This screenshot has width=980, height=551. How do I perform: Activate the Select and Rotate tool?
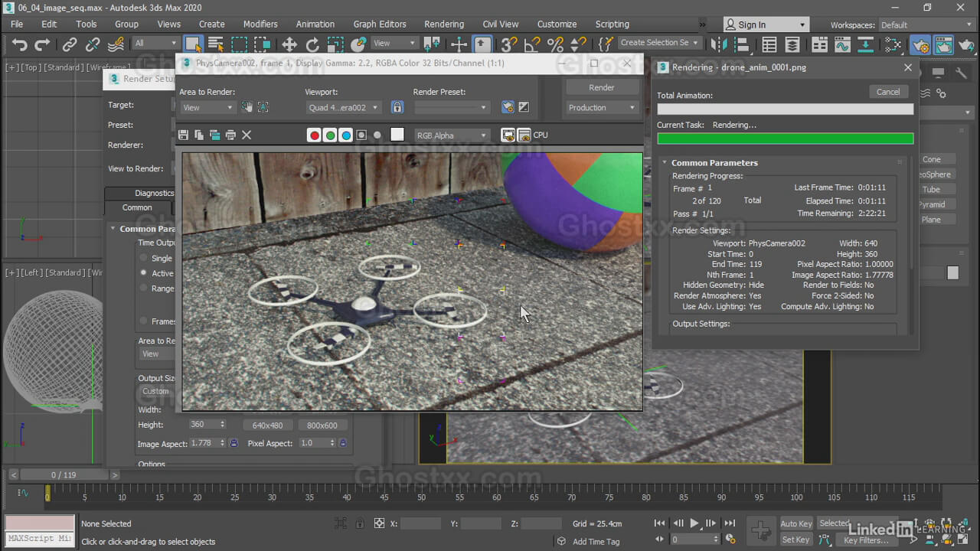coord(312,44)
